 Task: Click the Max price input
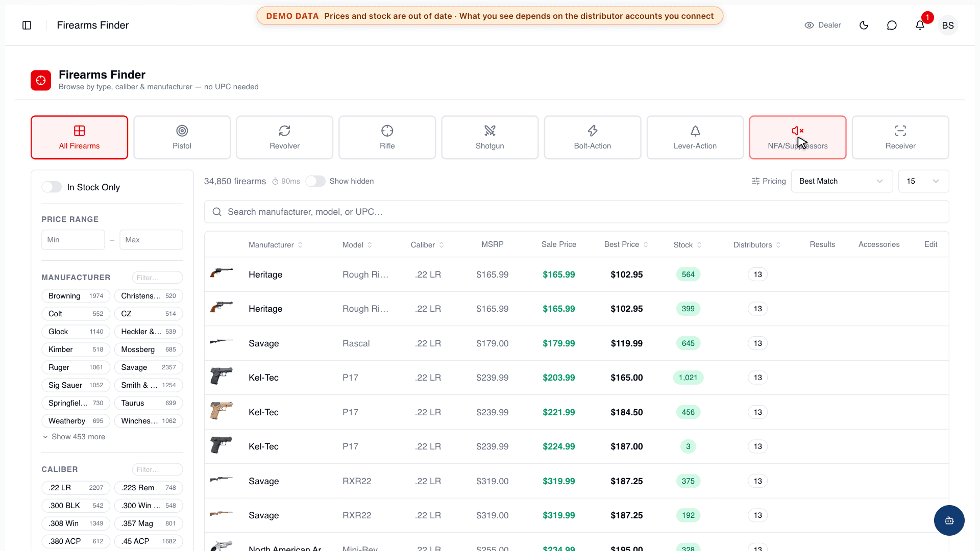pyautogui.click(x=151, y=240)
